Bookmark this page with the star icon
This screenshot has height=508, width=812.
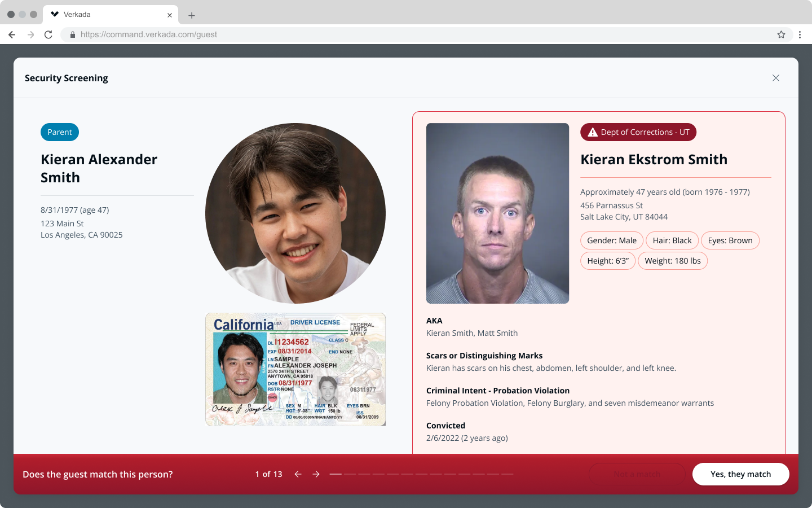point(781,34)
